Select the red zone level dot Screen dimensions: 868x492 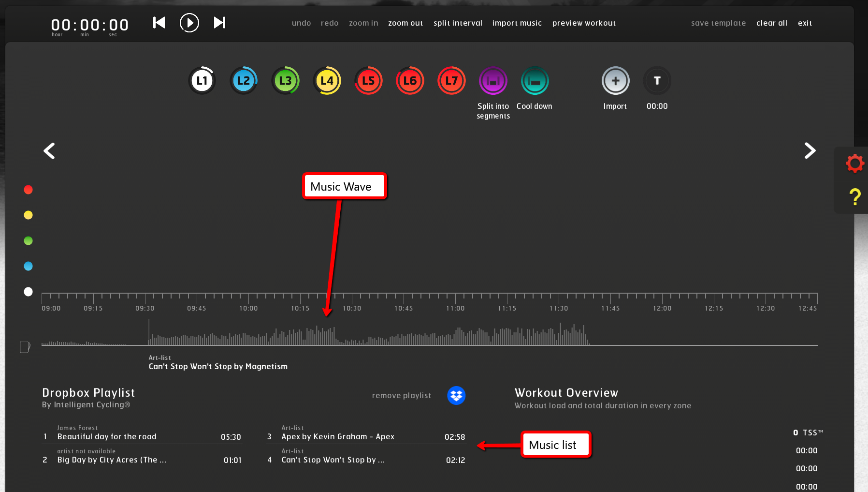29,190
